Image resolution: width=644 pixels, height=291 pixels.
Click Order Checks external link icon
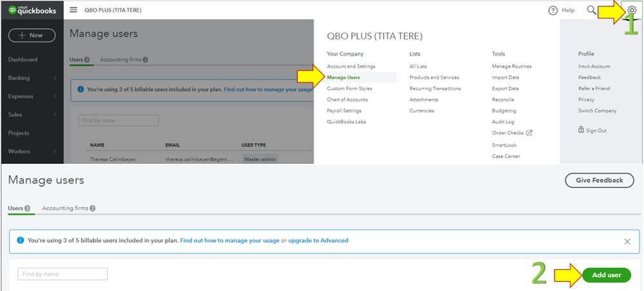coord(529,133)
